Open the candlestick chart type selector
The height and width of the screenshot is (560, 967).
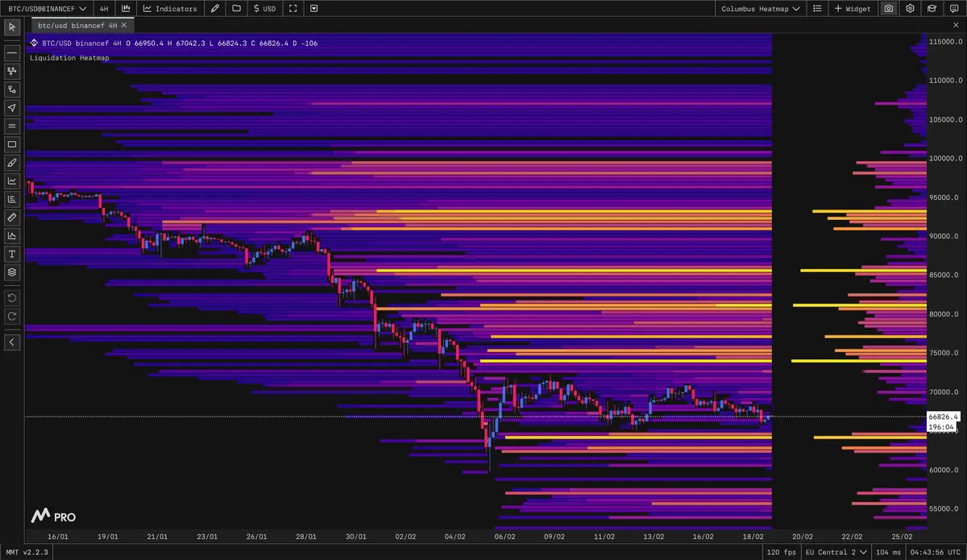tap(126, 8)
